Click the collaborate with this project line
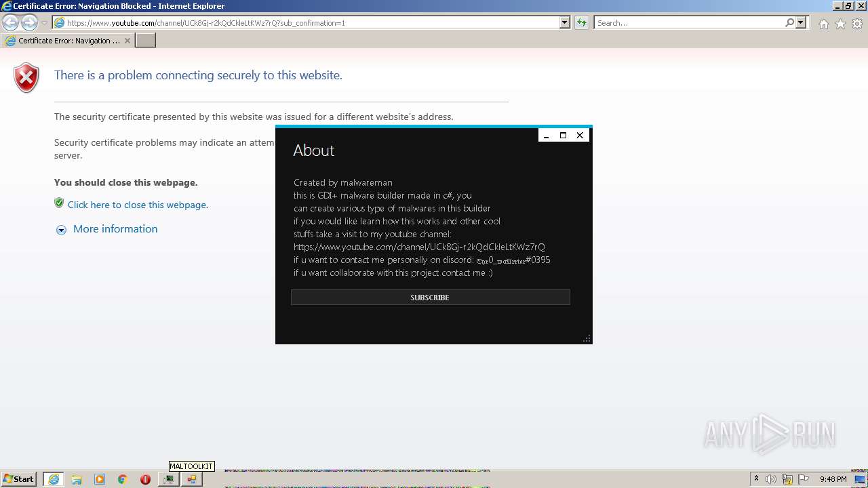 393,273
